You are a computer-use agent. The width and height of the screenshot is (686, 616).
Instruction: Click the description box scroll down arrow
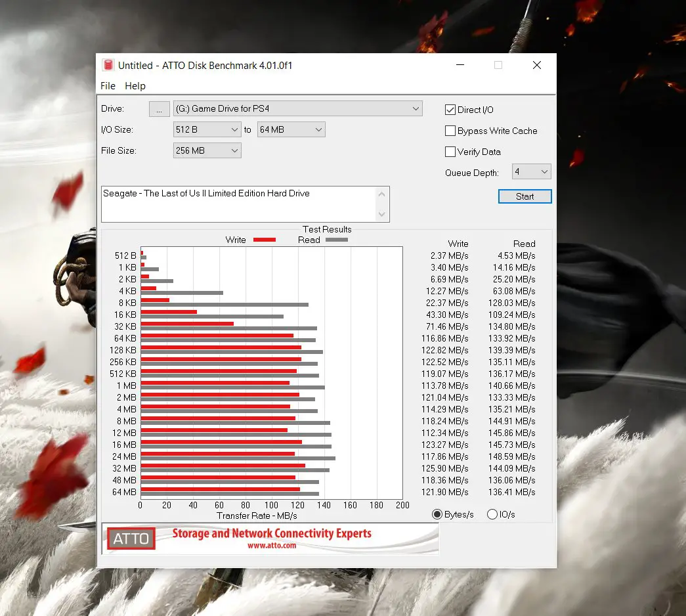click(x=381, y=214)
